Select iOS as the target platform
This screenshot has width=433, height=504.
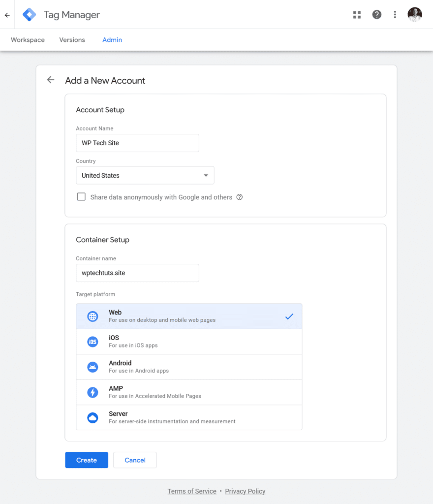[189, 342]
